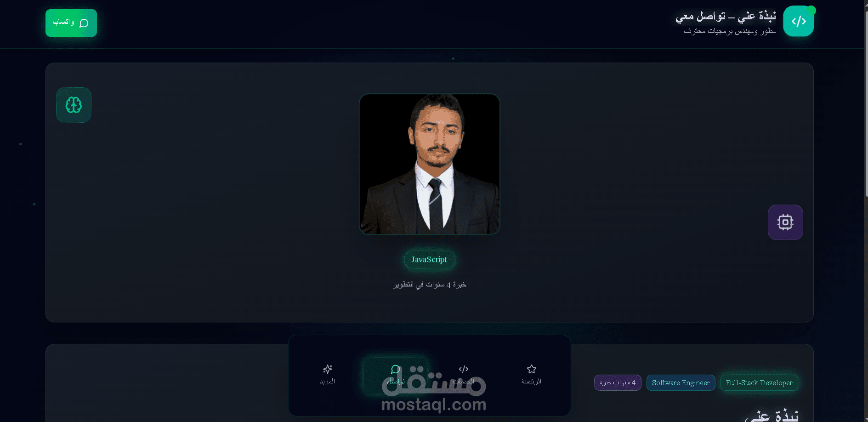Click the chat bubble icon in the واتساب button
Image resolution: width=868 pixels, height=422 pixels.
(x=84, y=23)
